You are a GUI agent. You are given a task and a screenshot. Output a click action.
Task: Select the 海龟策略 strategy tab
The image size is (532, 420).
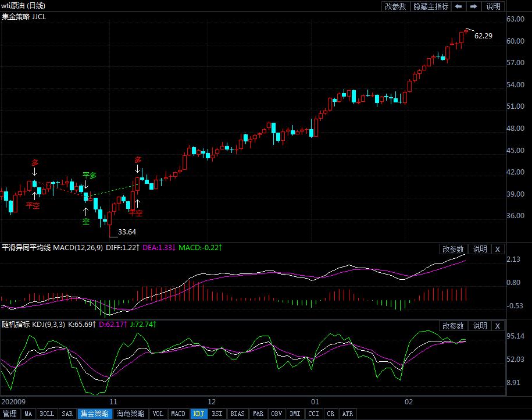(x=130, y=414)
